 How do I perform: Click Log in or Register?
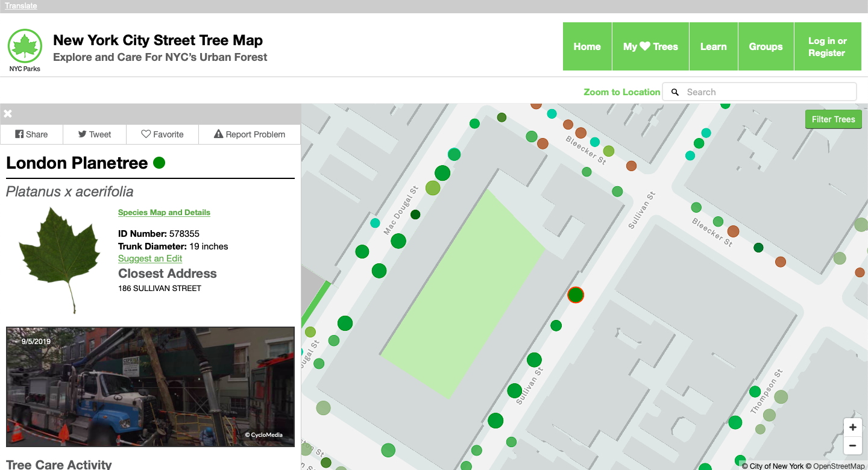tap(828, 46)
